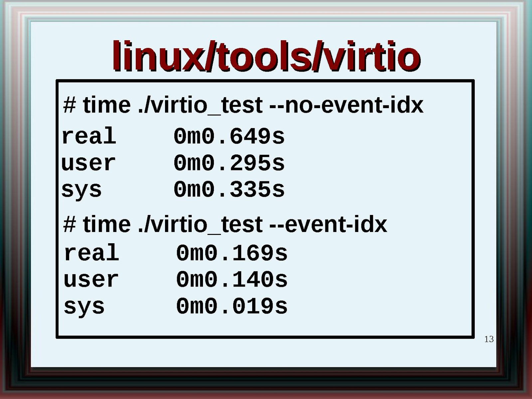Click the word time in the first command

click(x=106, y=105)
